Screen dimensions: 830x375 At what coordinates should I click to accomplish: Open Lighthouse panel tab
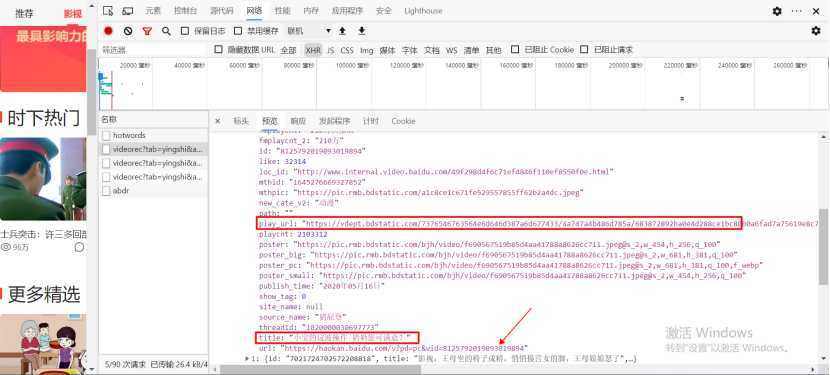point(423,11)
